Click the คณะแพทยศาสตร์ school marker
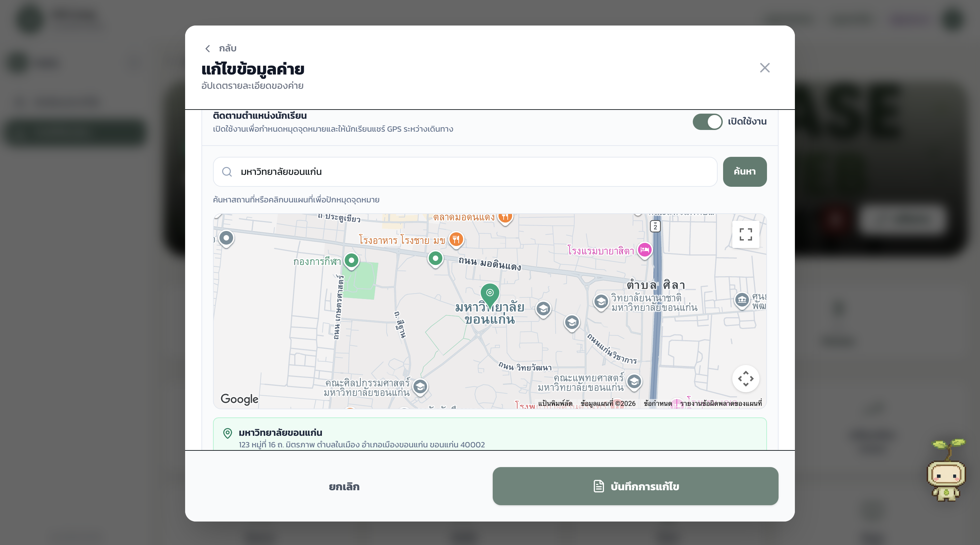Image resolution: width=980 pixels, height=545 pixels. point(634,382)
